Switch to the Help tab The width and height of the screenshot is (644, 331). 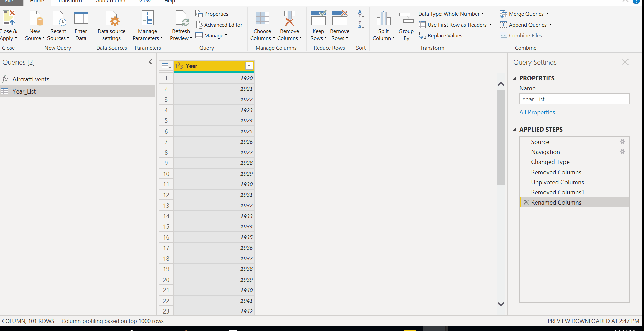pyautogui.click(x=170, y=2)
